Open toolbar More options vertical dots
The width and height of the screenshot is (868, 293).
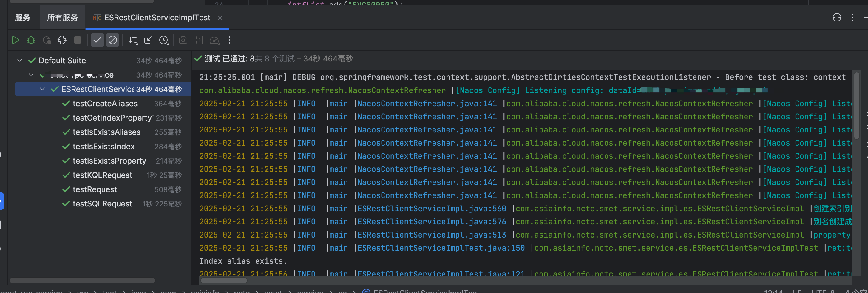click(229, 40)
